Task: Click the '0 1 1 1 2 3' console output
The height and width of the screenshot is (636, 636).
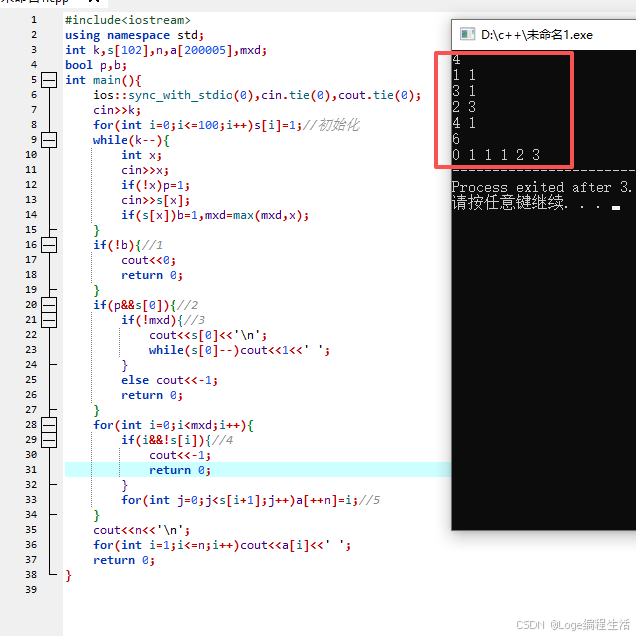Action: point(496,155)
